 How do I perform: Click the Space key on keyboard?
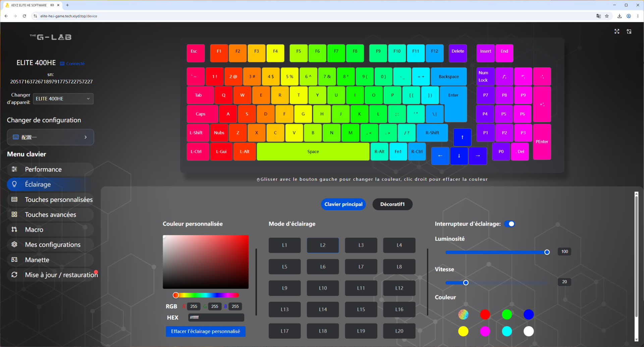coord(313,152)
